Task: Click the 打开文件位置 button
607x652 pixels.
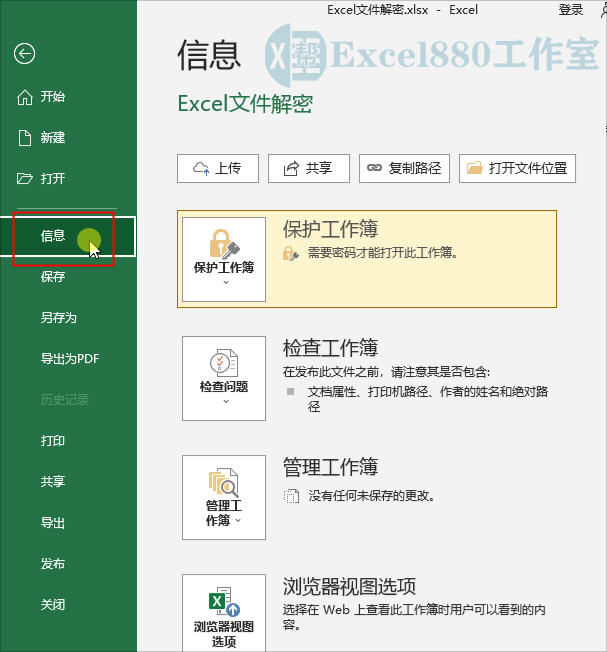Action: [518, 168]
